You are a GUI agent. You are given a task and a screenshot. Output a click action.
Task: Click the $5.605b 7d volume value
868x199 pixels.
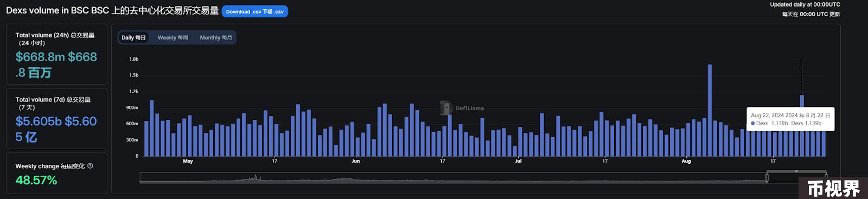click(x=56, y=129)
